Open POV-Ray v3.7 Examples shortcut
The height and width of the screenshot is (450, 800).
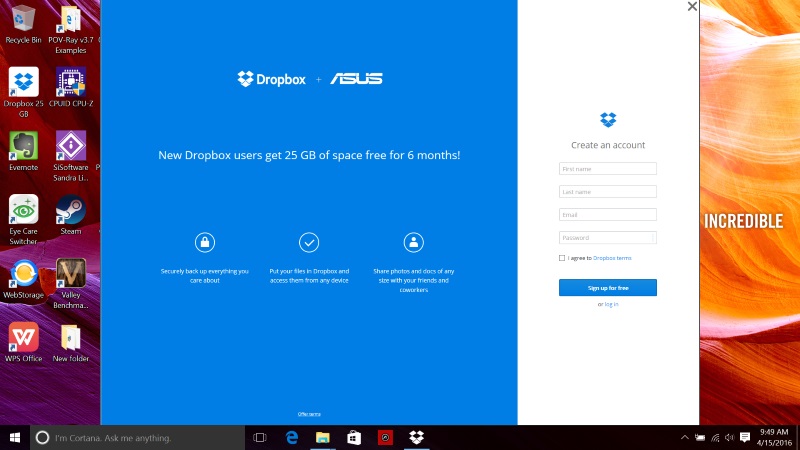(x=70, y=29)
